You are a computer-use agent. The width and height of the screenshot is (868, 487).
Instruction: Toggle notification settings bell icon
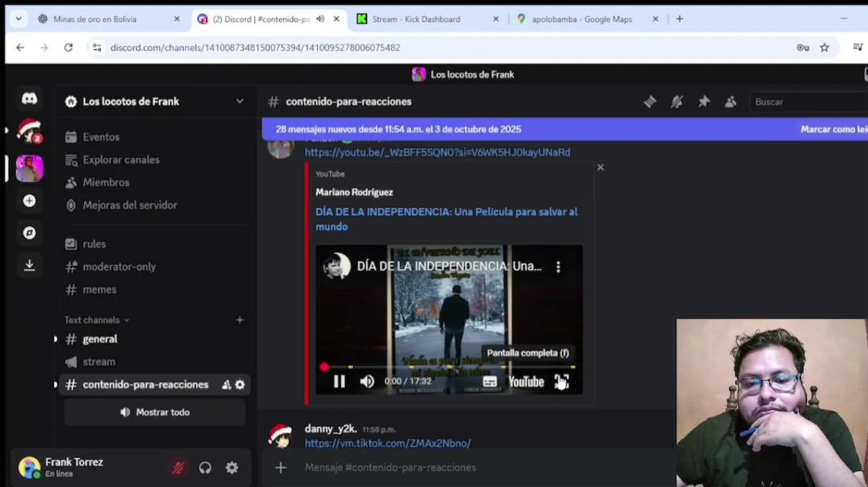coord(677,101)
